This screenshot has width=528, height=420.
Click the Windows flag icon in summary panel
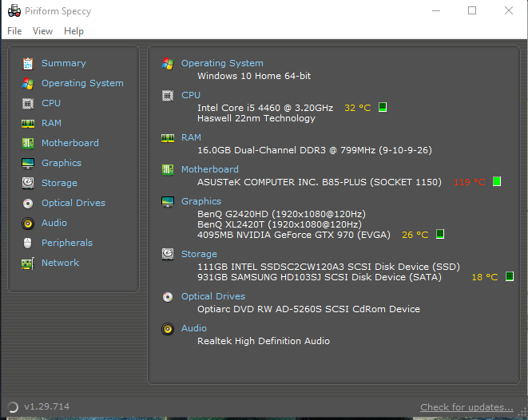click(168, 63)
